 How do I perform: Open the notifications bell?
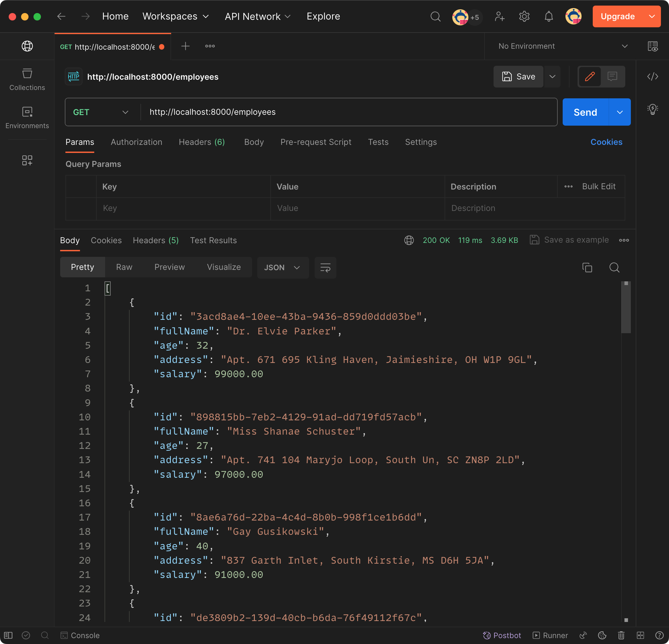[548, 16]
